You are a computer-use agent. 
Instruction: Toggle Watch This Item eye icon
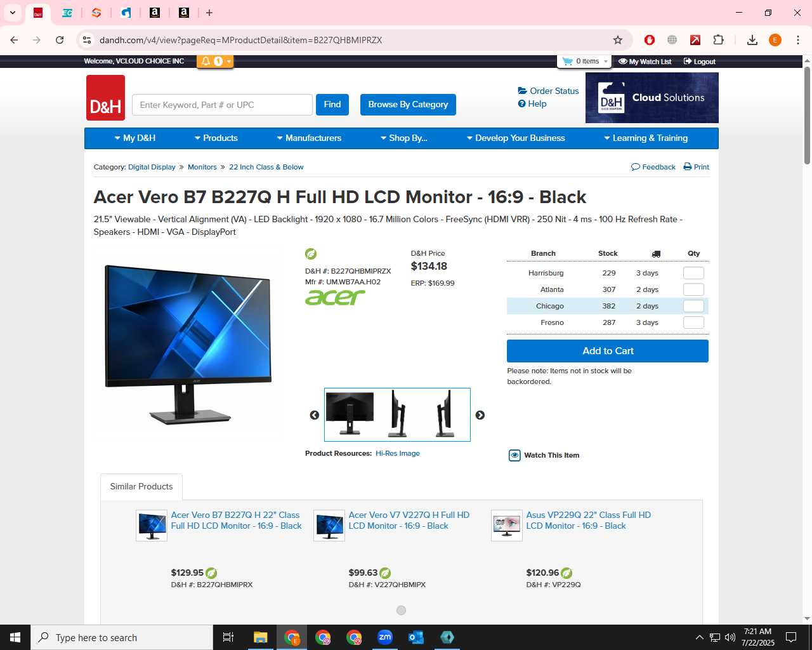514,455
